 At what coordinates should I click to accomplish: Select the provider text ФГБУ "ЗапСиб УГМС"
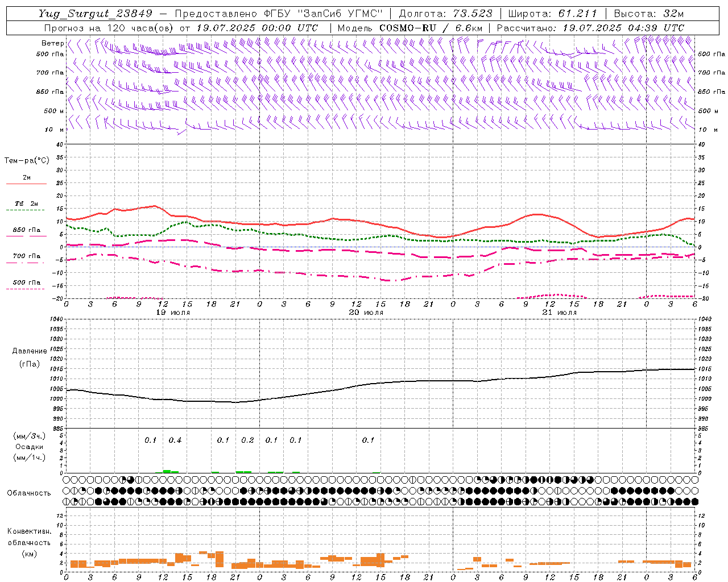(324, 14)
